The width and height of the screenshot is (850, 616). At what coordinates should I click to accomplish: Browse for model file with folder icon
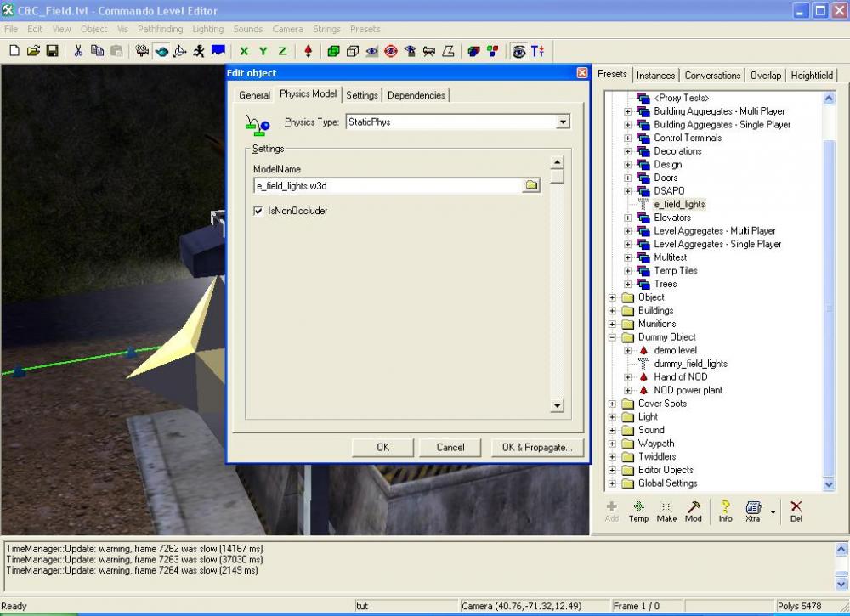tap(531, 185)
